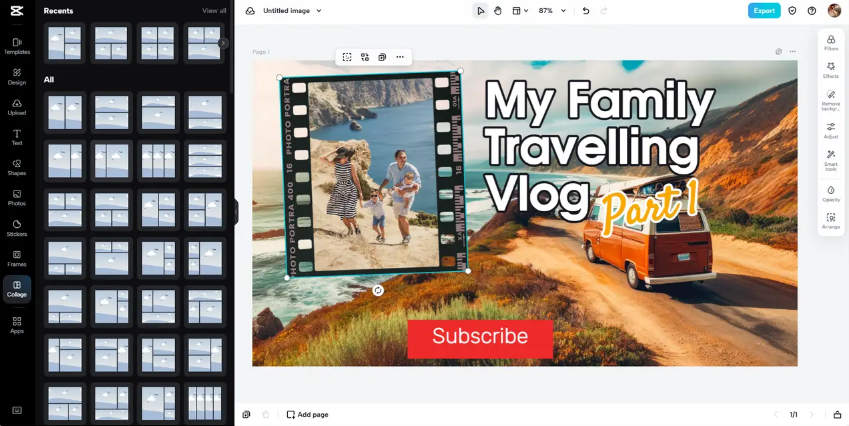Click the rotate handle below film frame
This screenshot has width=849, height=426.
tap(378, 291)
